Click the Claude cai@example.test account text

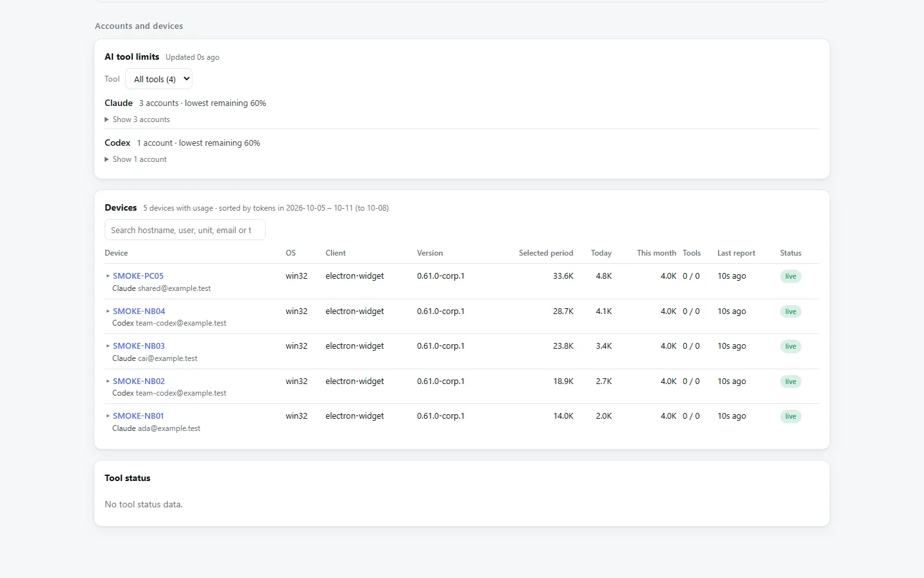pyautogui.click(x=155, y=358)
